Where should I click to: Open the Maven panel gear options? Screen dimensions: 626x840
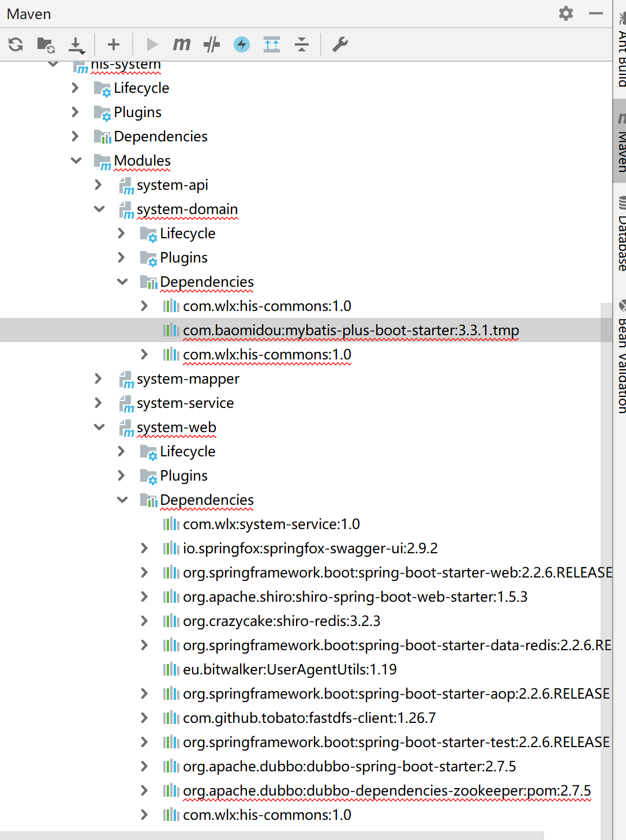566,13
